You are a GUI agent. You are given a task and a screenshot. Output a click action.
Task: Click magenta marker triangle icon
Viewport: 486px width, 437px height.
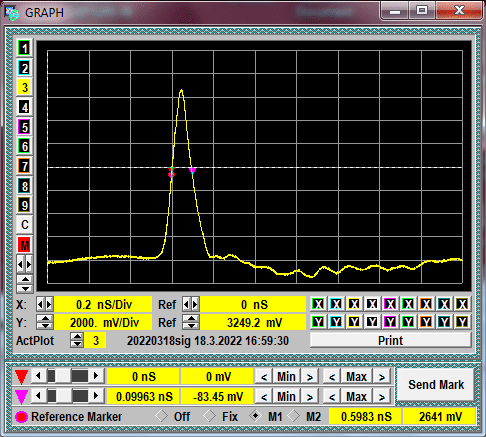21,397
